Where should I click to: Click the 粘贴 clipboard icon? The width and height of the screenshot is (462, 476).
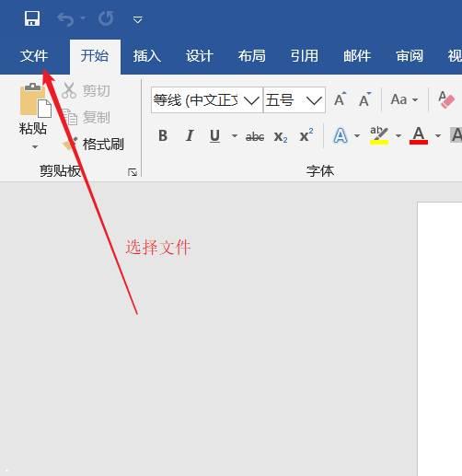coord(35,100)
